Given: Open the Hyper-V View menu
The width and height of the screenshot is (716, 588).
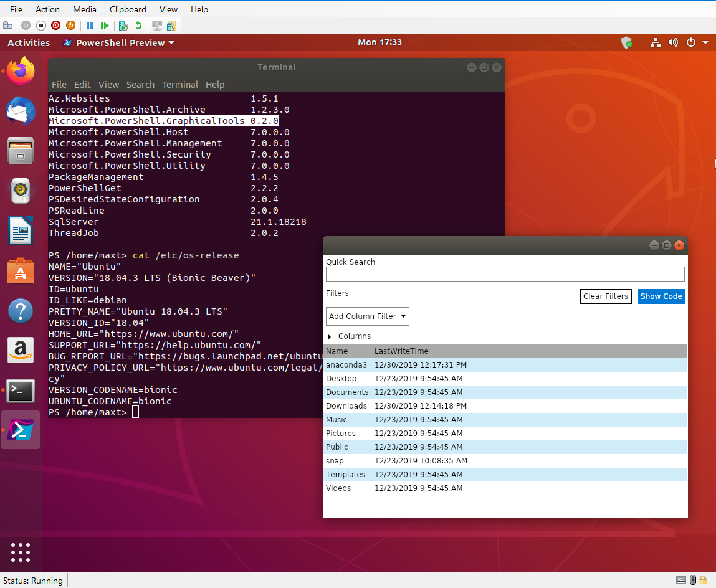Looking at the screenshot, I should pyautogui.click(x=168, y=9).
